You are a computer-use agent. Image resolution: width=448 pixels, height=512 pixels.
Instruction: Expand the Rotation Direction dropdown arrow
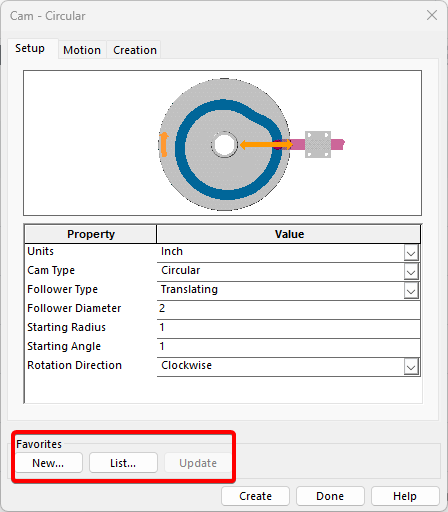(411, 367)
